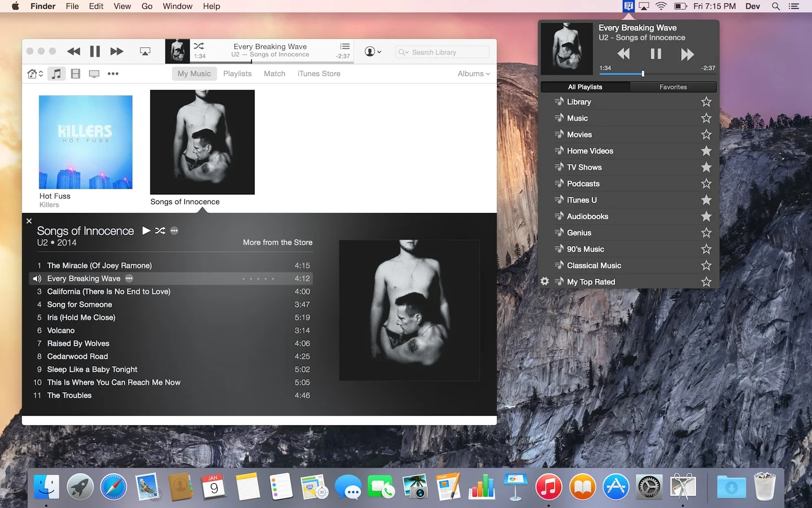Toggle favorite star for Music playlist

(x=706, y=118)
